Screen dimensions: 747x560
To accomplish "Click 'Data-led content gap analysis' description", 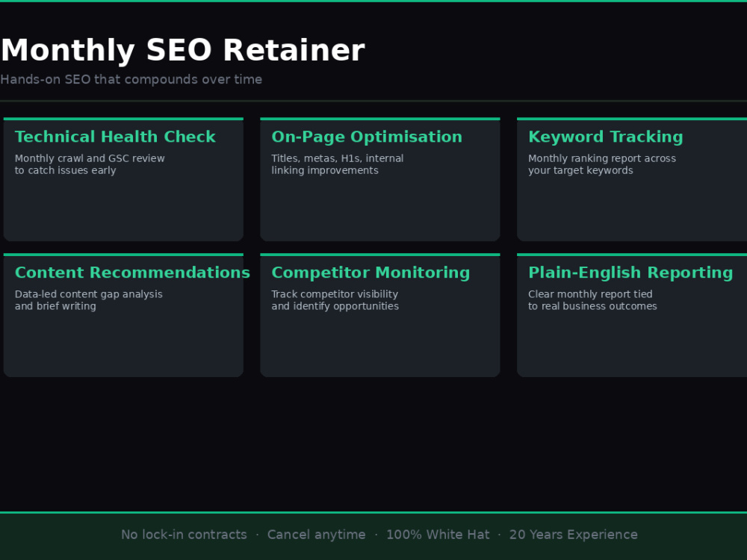I will click(x=89, y=294).
